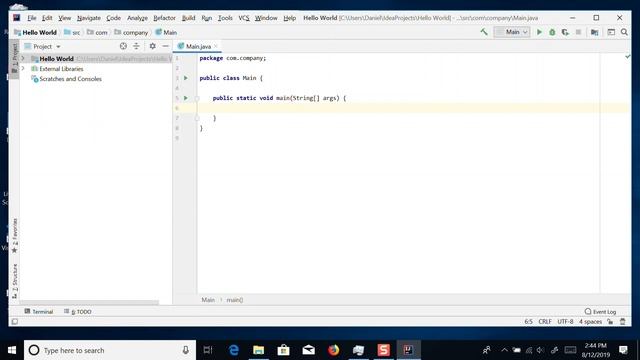Expand External Libraries node
This screenshot has height=360, width=640.
23,69
